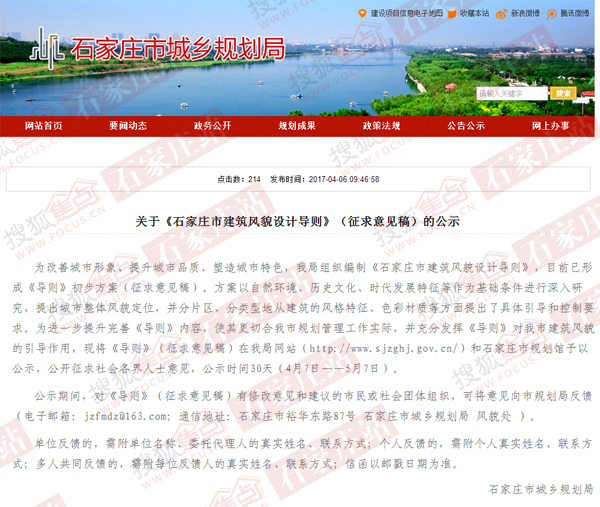Image resolution: width=600 pixels, height=507 pixels.
Task: Open the 公告公示 section
Action: coord(466,125)
